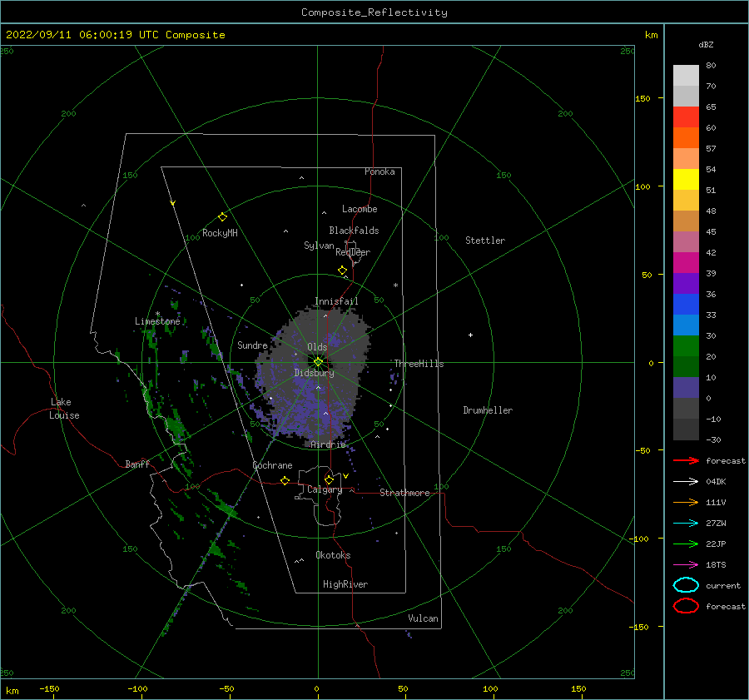The height and width of the screenshot is (700, 749).
Task: Click the cyan 27ZW arrow in legend
Action: (x=686, y=524)
